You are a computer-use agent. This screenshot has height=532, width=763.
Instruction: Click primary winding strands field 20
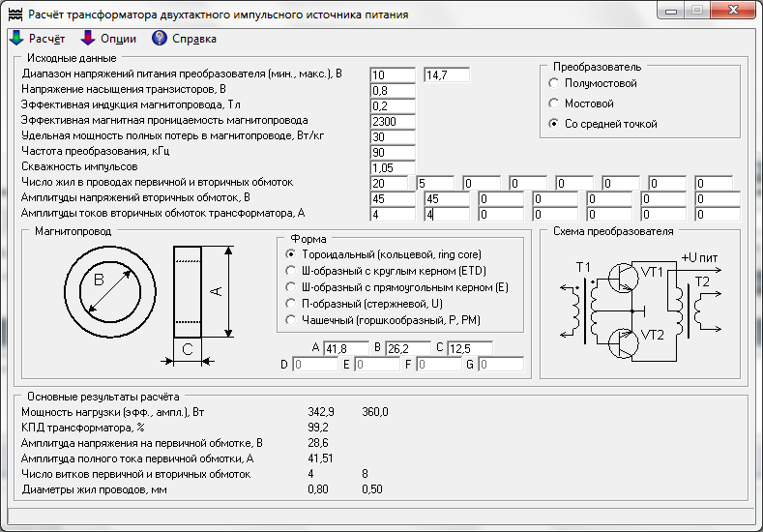(389, 183)
